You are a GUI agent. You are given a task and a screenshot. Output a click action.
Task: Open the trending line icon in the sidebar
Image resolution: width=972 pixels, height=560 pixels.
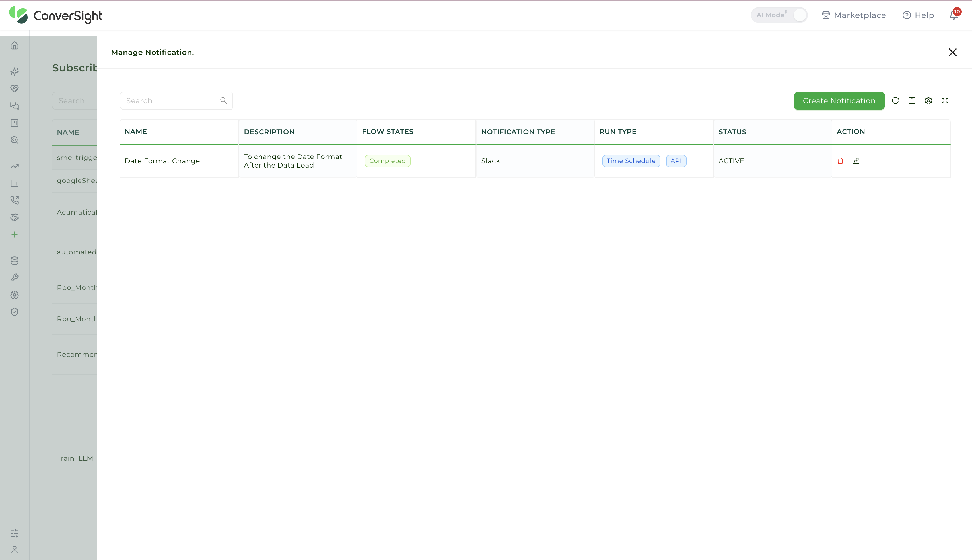click(x=15, y=166)
